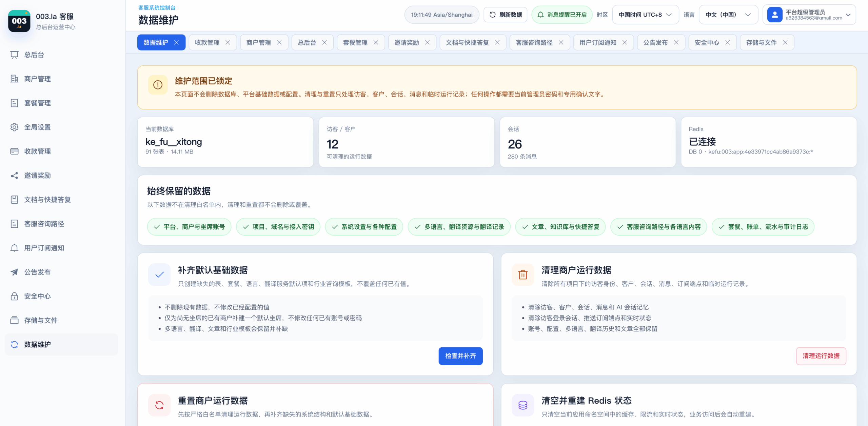This screenshot has width=868, height=426.
Task: Click the trash icon in 清理商户运行数据 card
Action: pyautogui.click(x=523, y=275)
